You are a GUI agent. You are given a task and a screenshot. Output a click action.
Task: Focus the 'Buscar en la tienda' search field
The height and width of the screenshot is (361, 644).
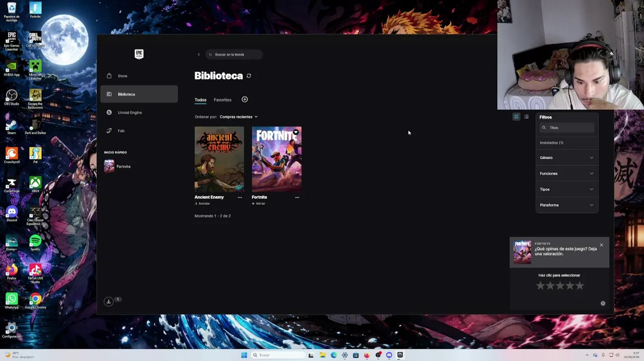click(234, 54)
